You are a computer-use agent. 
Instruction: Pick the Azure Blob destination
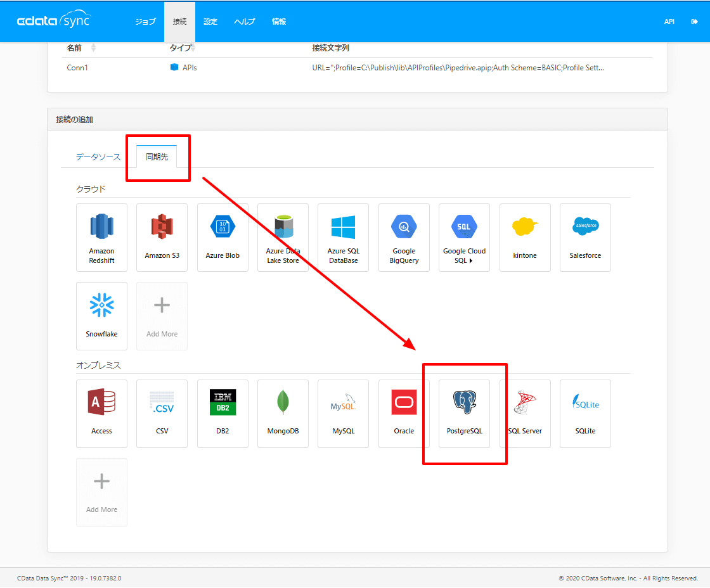click(223, 238)
